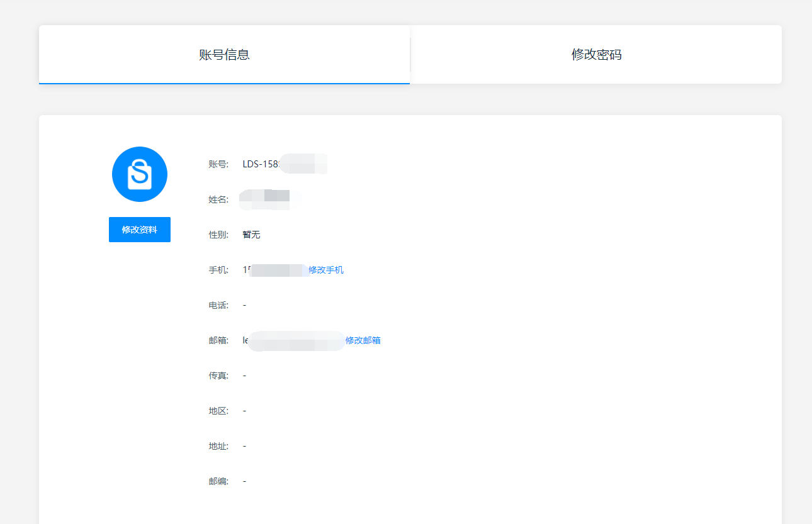Click the 地址 row dash value
Image resolution: width=812 pixels, height=524 pixels.
pyautogui.click(x=244, y=445)
